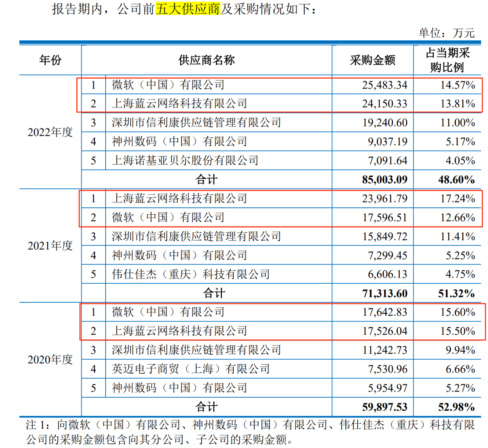Select the 2022 total "85,003.09"
Viewport: 488px width, 448px height.
point(385,179)
